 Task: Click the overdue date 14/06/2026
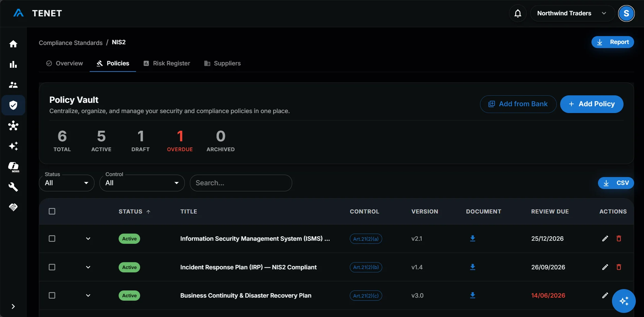click(548, 296)
